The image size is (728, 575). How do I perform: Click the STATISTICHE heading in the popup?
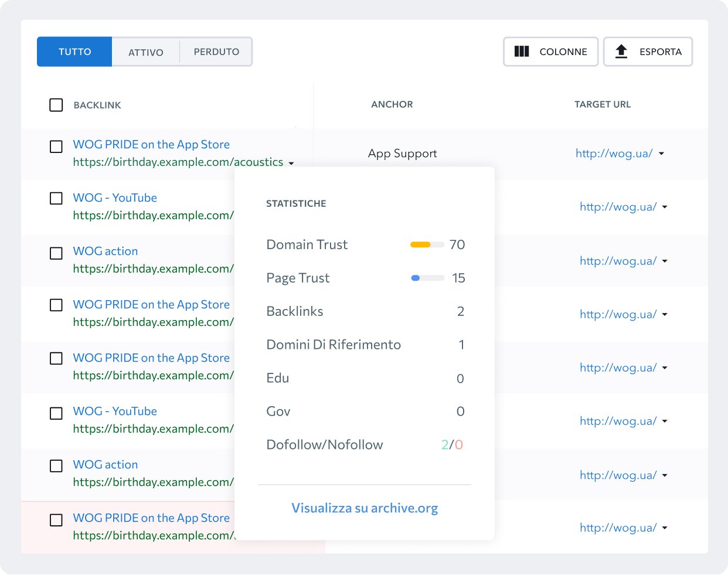(x=296, y=203)
